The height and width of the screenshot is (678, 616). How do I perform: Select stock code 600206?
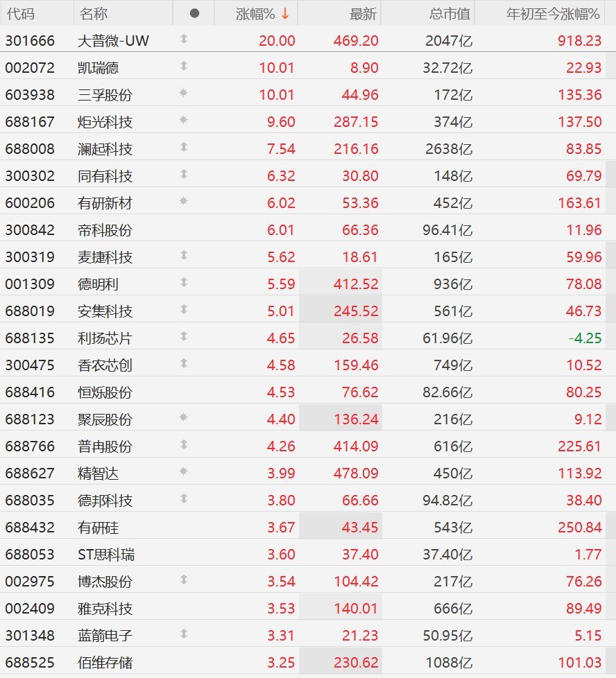coord(30,203)
